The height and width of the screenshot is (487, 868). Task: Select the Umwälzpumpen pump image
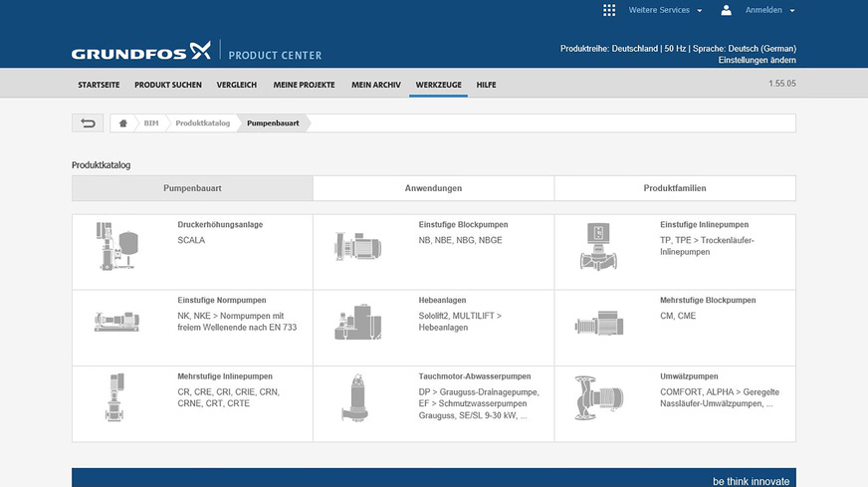(598, 397)
